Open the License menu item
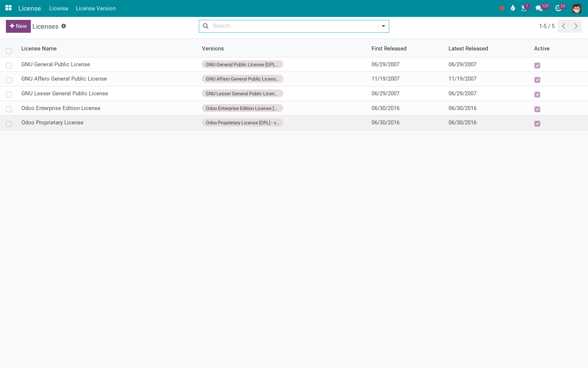Viewport: 588px width, 368px height. tap(59, 8)
